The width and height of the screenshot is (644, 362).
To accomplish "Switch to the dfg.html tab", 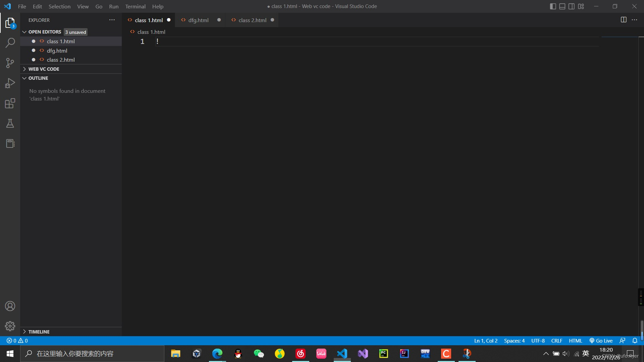I will click(198, 20).
